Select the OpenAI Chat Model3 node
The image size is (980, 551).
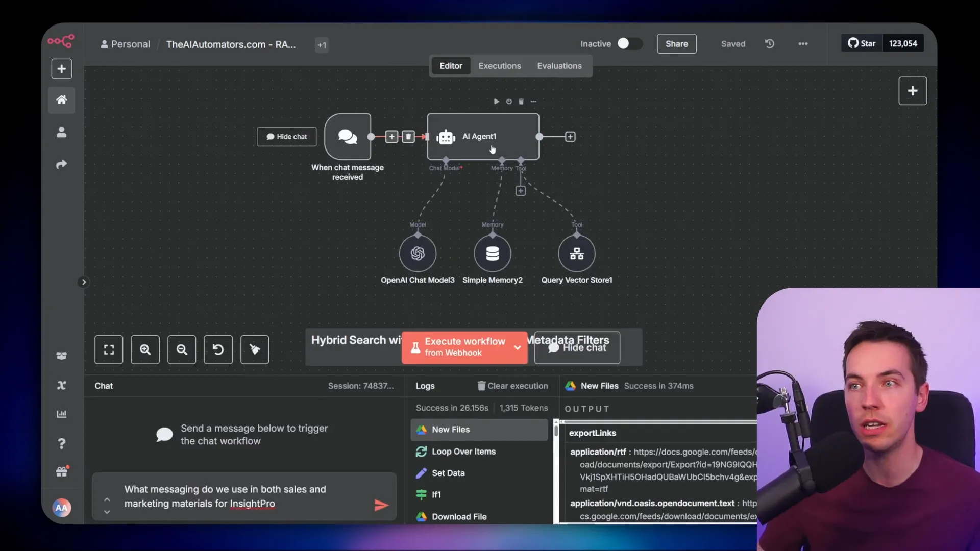(418, 254)
